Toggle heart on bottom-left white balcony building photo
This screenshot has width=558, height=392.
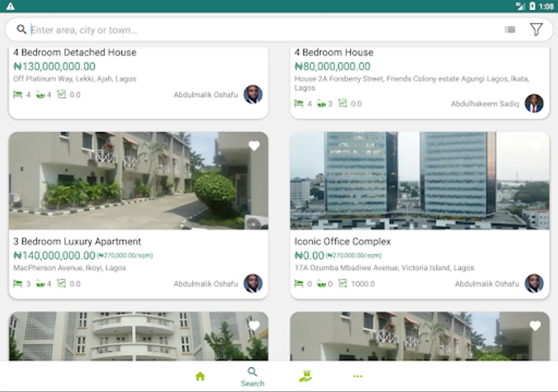pos(254,326)
